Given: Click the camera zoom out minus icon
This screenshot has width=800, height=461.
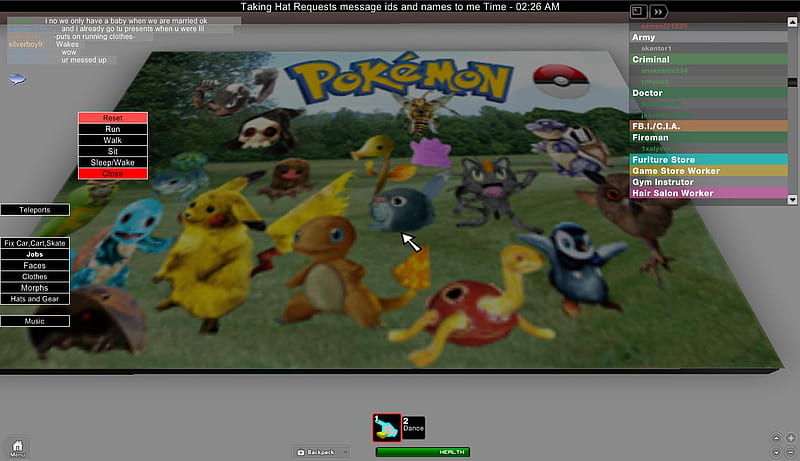Looking at the screenshot, I should coord(791,452).
